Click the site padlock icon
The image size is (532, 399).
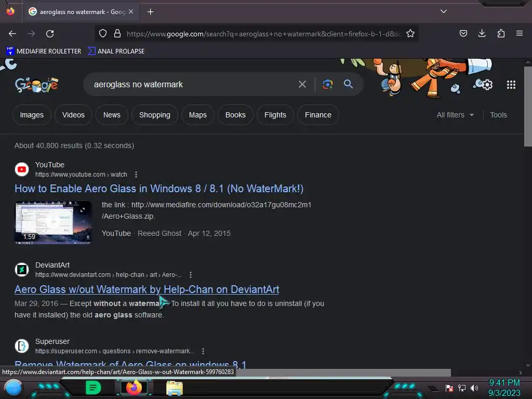pyautogui.click(x=117, y=33)
